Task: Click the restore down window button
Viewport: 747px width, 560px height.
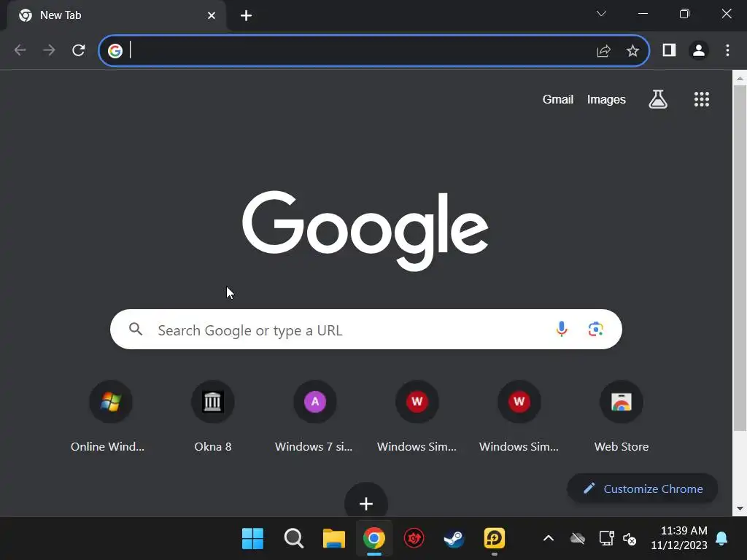Action: point(684,14)
